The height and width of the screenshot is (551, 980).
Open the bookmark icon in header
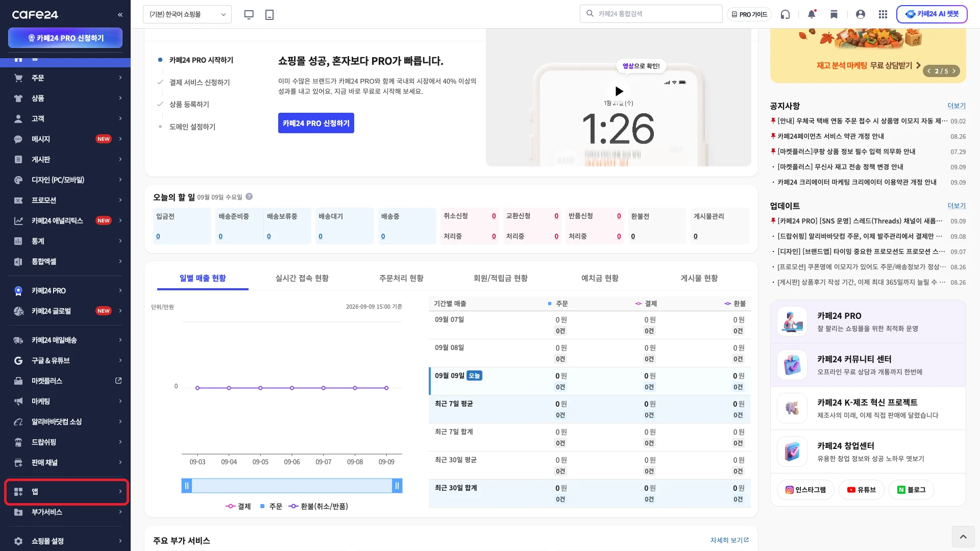pos(834,14)
